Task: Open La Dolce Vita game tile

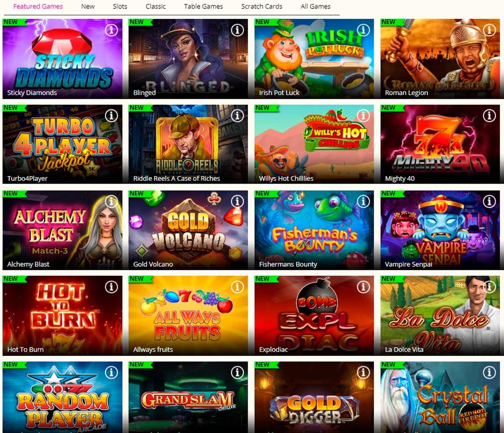Action: (440, 315)
